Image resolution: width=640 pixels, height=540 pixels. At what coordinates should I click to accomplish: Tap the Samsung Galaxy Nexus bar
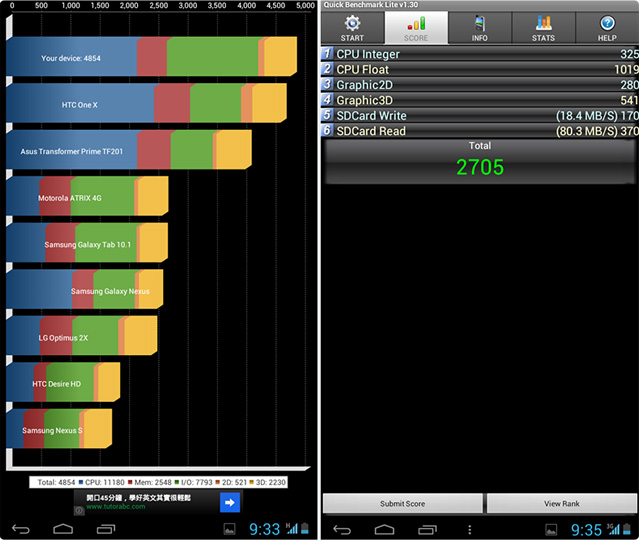point(84,289)
